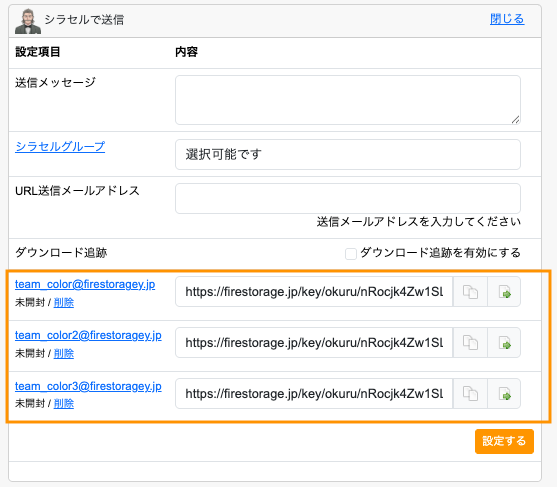Copy URL for team_color3@firestoragey.jp
The height and width of the screenshot is (487, 557).
point(470,394)
